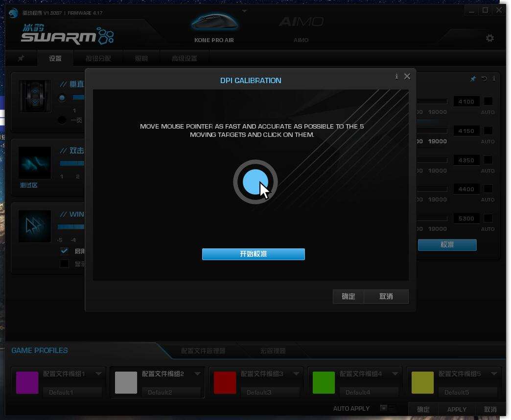Image resolution: width=511 pixels, height=420 pixels.
Task: Adjust the double-click speed slider
Action: (x=72, y=163)
